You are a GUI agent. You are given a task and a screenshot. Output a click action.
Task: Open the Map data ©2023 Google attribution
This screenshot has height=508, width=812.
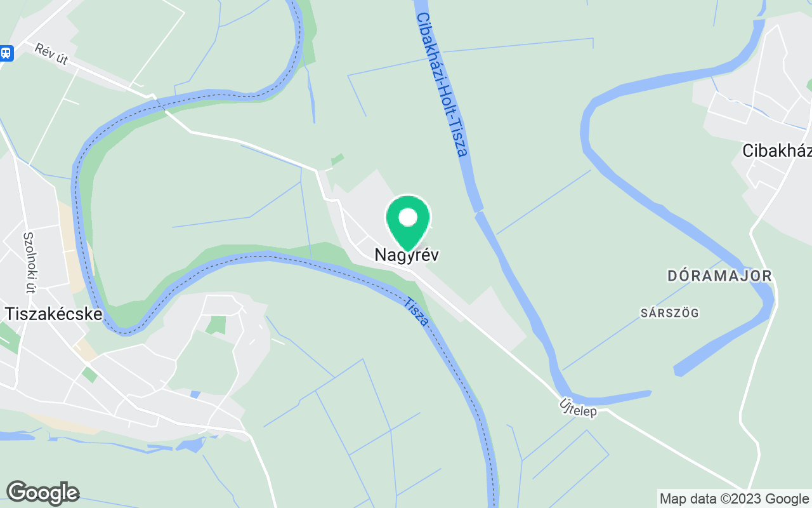734,498
